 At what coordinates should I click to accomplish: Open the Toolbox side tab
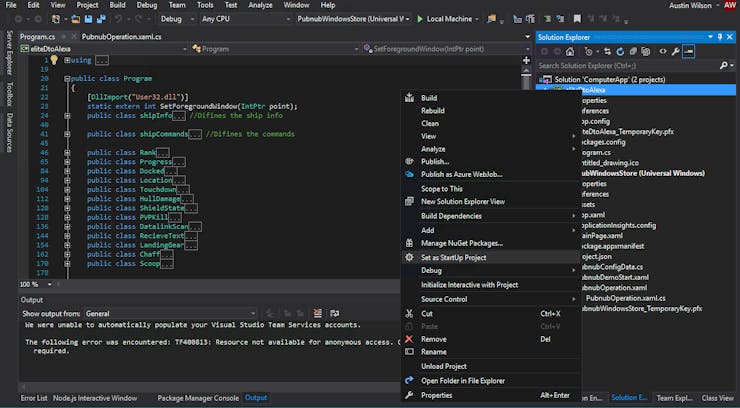click(8, 94)
